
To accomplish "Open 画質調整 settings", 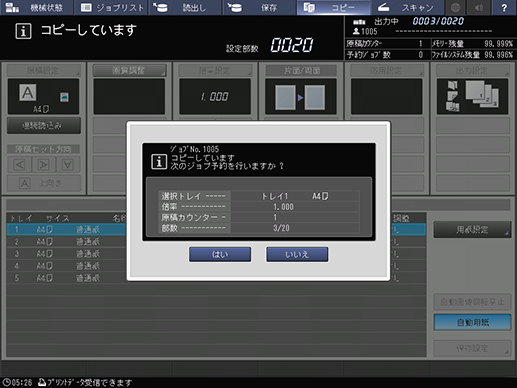I will [129, 70].
